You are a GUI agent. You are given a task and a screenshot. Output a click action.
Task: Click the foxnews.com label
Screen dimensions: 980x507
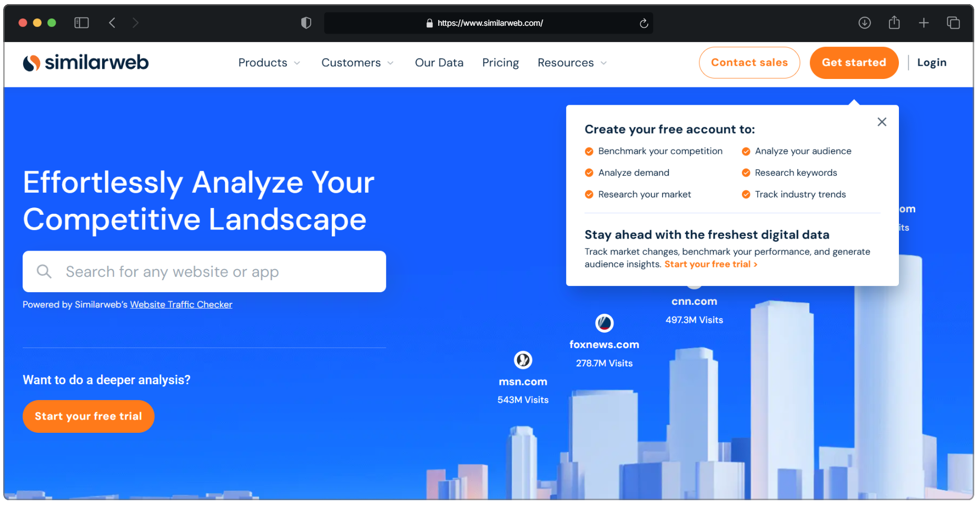[x=605, y=345]
